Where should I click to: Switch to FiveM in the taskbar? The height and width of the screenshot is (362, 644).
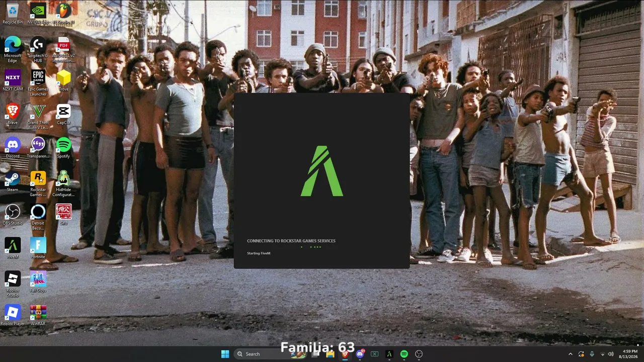point(389,354)
